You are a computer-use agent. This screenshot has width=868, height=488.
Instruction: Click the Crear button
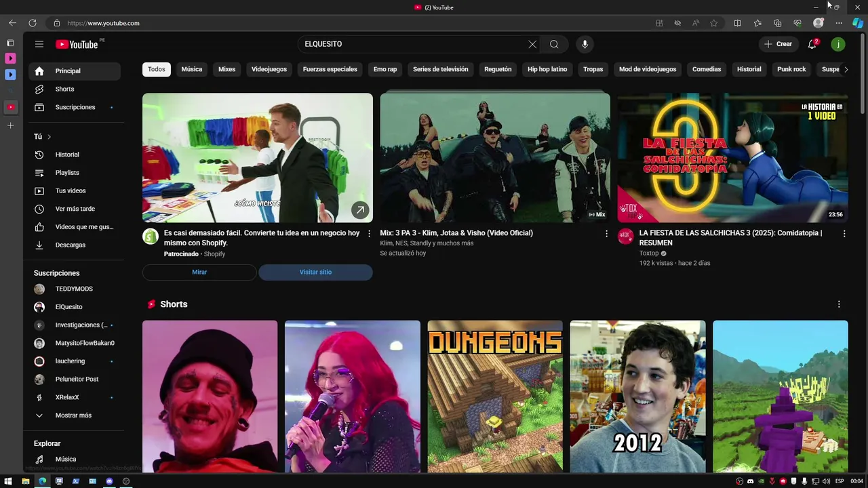[x=778, y=44]
